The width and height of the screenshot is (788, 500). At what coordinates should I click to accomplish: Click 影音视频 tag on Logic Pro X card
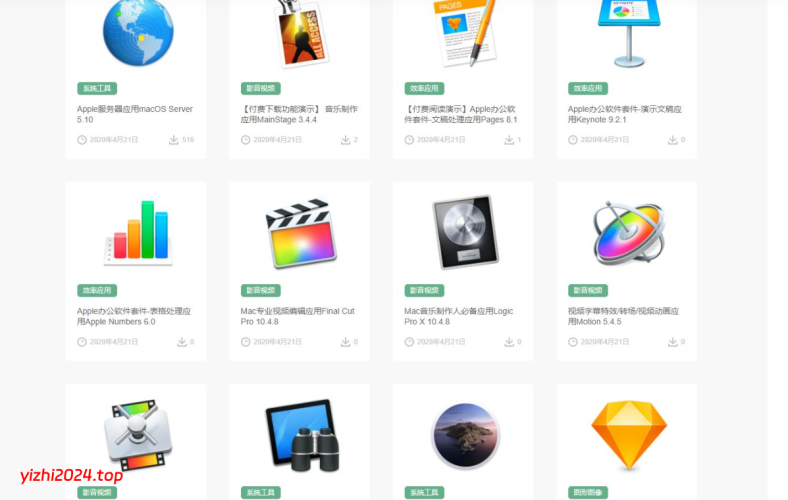(x=424, y=290)
